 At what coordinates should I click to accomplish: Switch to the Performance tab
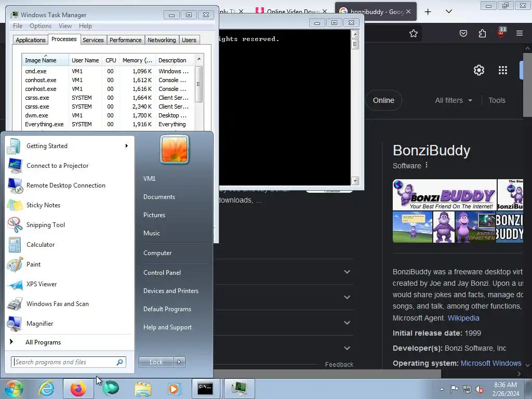(126, 40)
